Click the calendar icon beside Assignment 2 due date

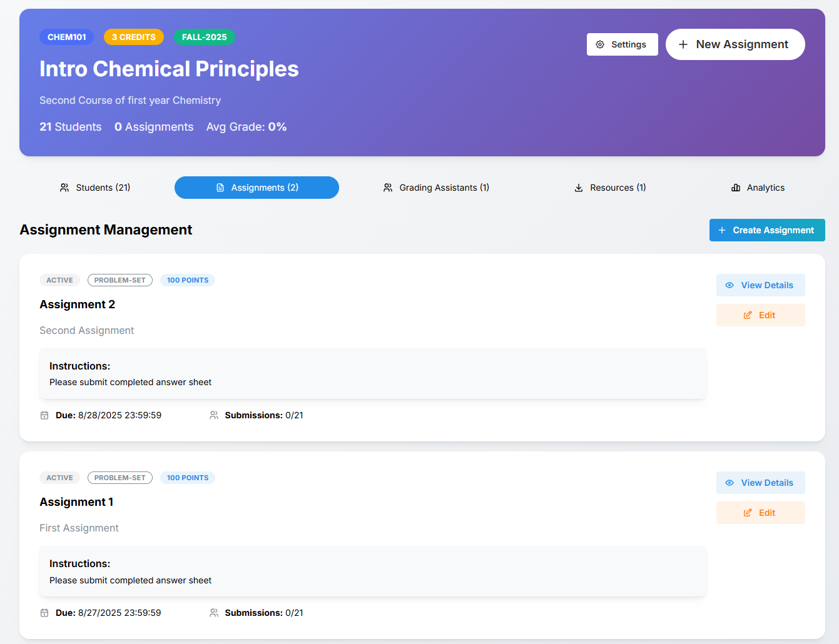pos(44,415)
